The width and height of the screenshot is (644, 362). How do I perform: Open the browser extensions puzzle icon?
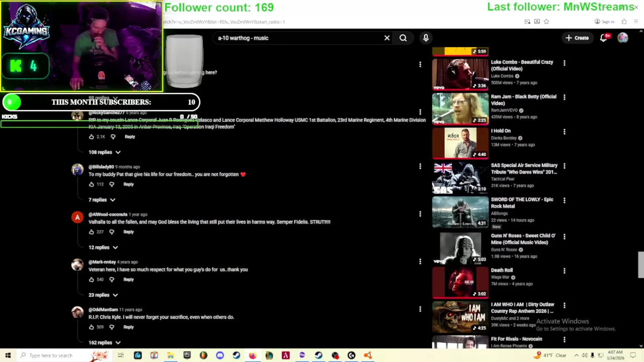624,22
